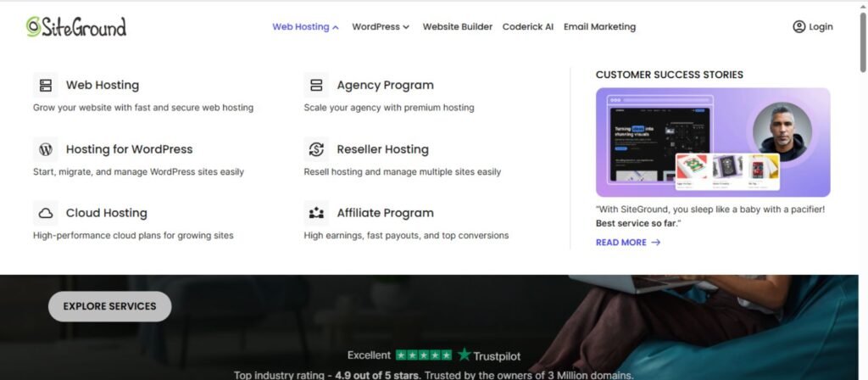868x380 pixels.
Task: Click the page vertical scrollbar thumb
Action: click(863, 42)
